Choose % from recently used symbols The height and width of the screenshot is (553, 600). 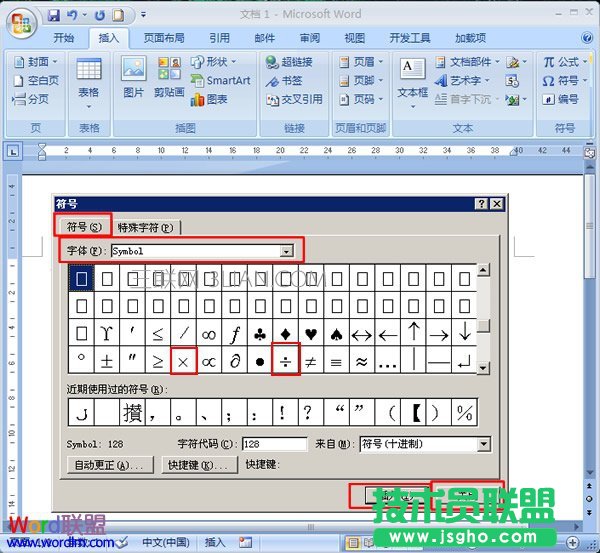(464, 413)
